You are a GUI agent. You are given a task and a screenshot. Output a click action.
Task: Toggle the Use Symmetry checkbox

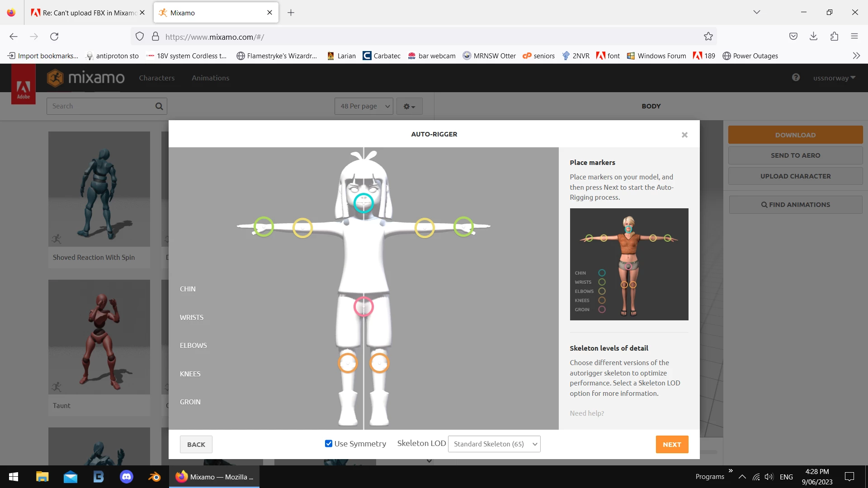pyautogui.click(x=329, y=444)
